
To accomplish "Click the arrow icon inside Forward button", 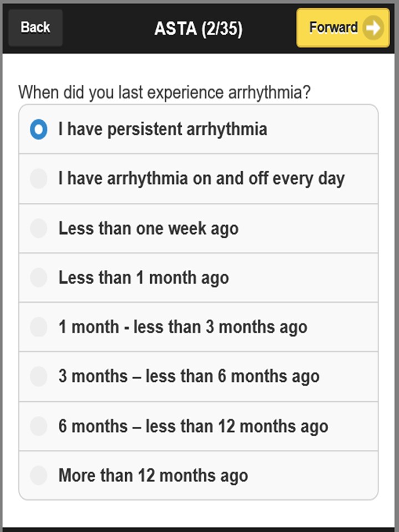I will [373, 28].
